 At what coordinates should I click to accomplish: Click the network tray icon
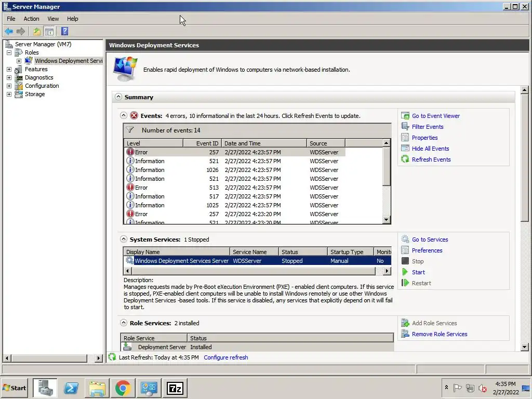pos(470,388)
